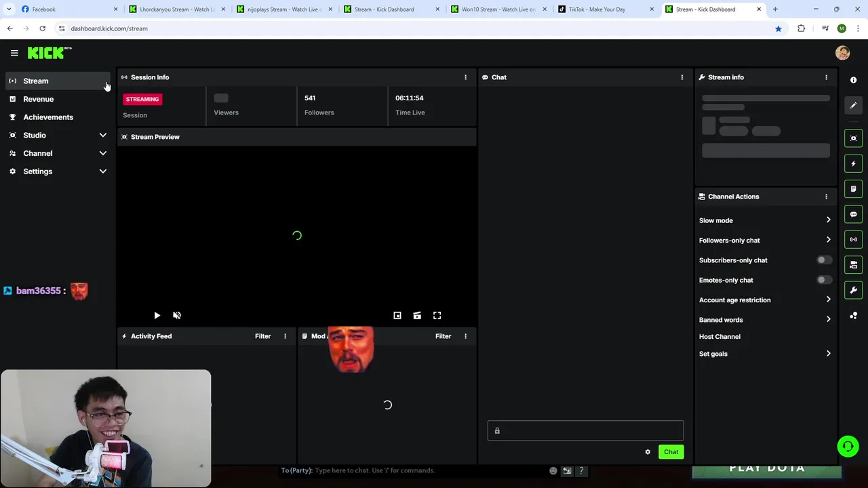This screenshot has height=488, width=868.
Task: Switch to the Won10 Stream tab
Action: click(x=498, y=9)
